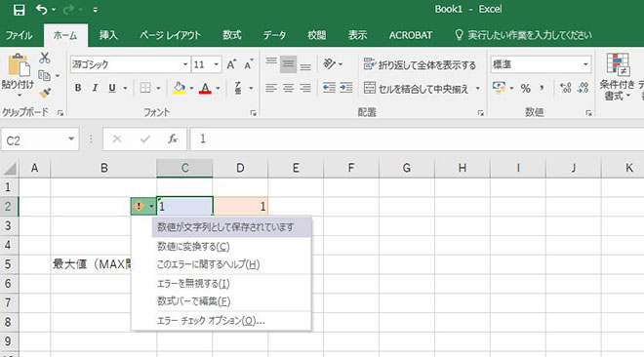
Task: Open the font group dialog launcher
Action: (x=253, y=113)
